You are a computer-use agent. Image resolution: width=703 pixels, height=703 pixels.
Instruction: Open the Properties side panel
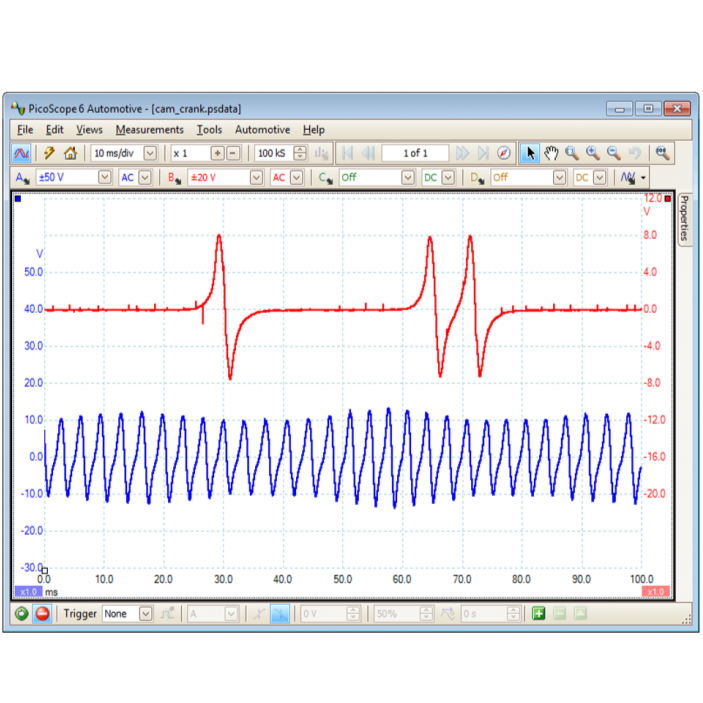point(684,218)
